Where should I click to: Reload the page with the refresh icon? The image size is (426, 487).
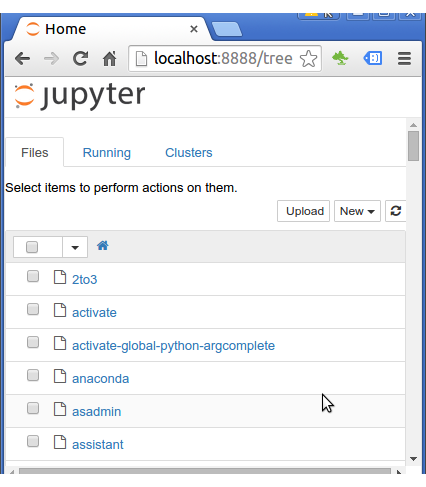click(80, 59)
